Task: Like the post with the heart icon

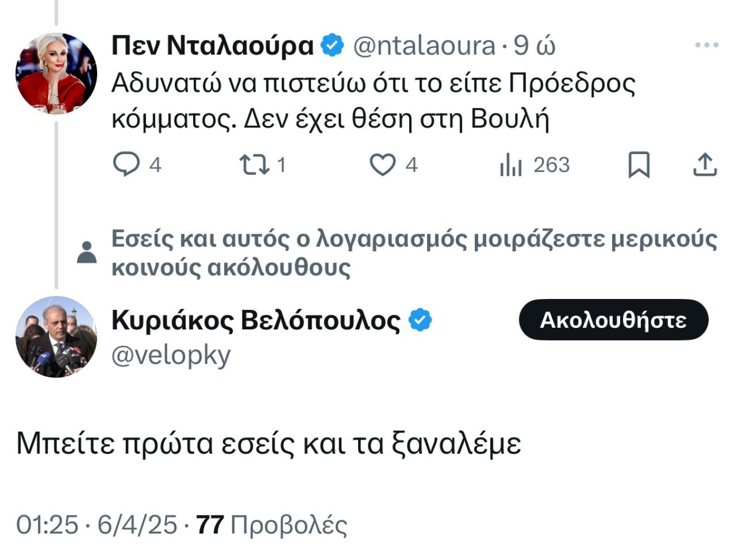Action: (383, 164)
